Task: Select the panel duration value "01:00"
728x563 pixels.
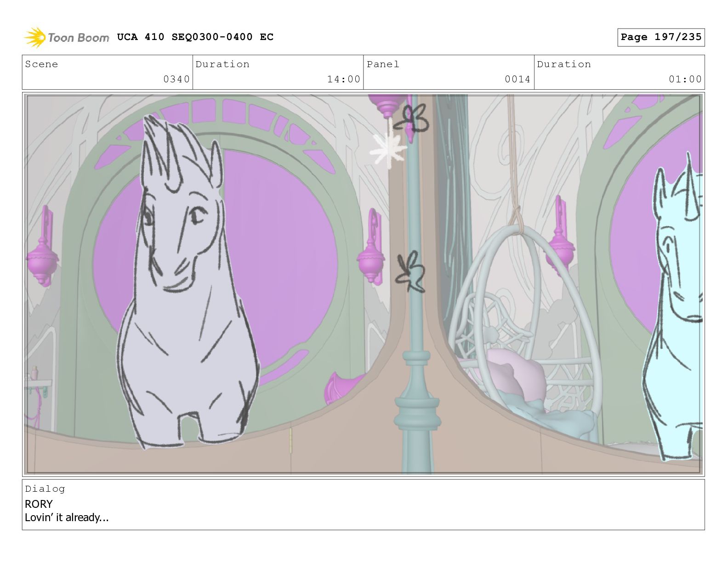Action: [x=685, y=79]
